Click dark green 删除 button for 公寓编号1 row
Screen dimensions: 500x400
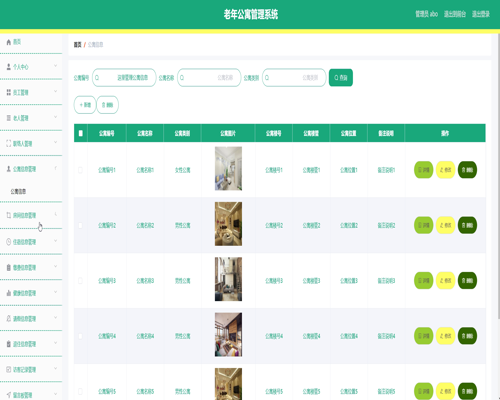[467, 170]
